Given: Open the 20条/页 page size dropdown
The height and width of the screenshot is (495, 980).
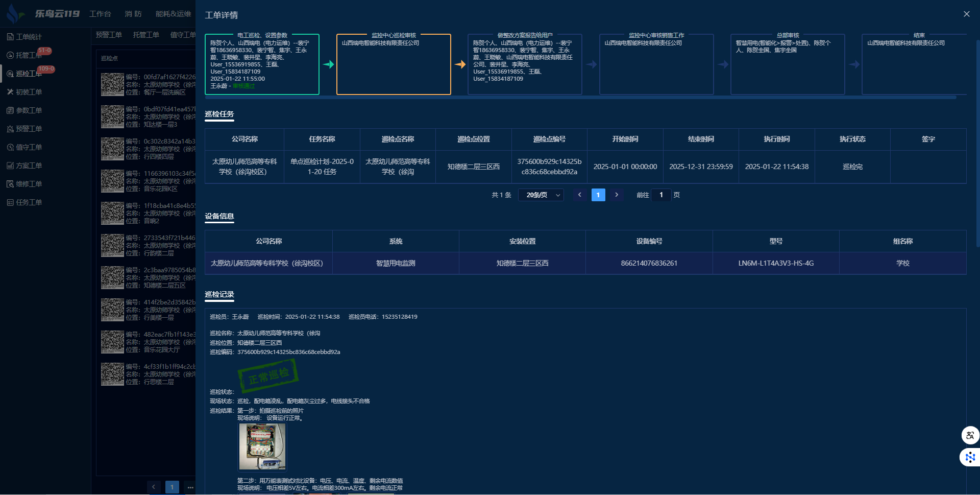Looking at the screenshot, I should point(541,195).
